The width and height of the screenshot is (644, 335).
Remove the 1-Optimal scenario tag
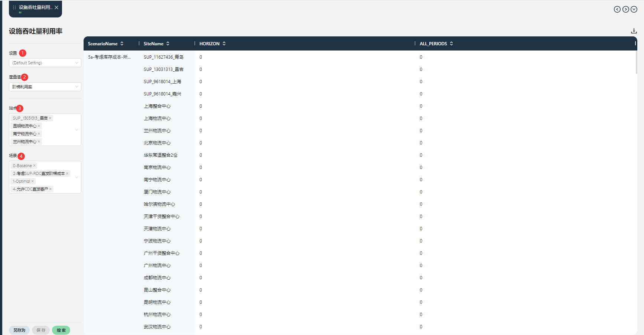(x=33, y=181)
